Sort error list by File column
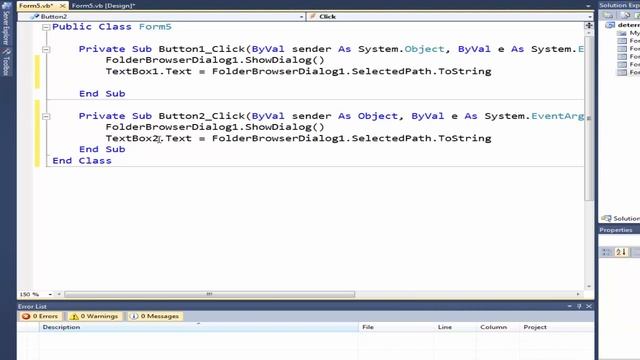This screenshot has width=640, height=360. (x=396, y=327)
